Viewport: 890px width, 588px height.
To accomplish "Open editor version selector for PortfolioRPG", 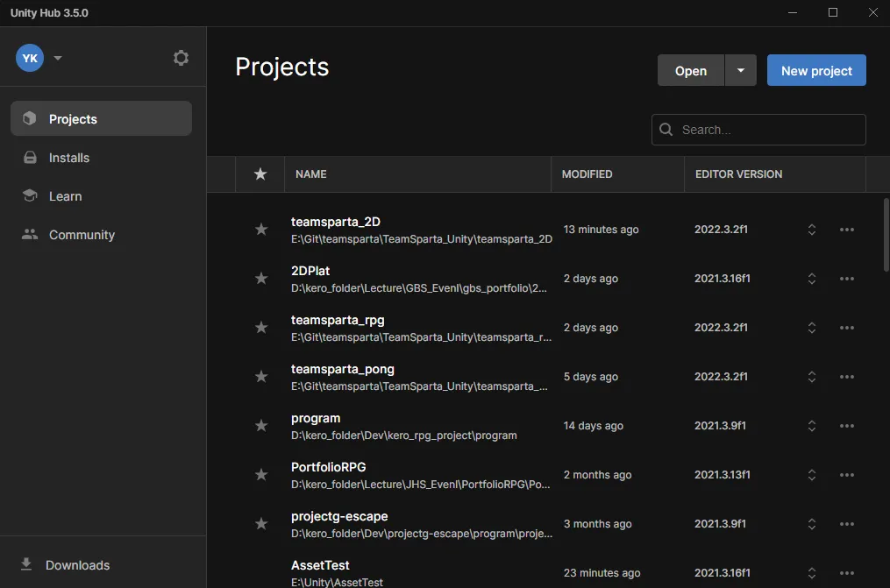I will click(x=812, y=475).
